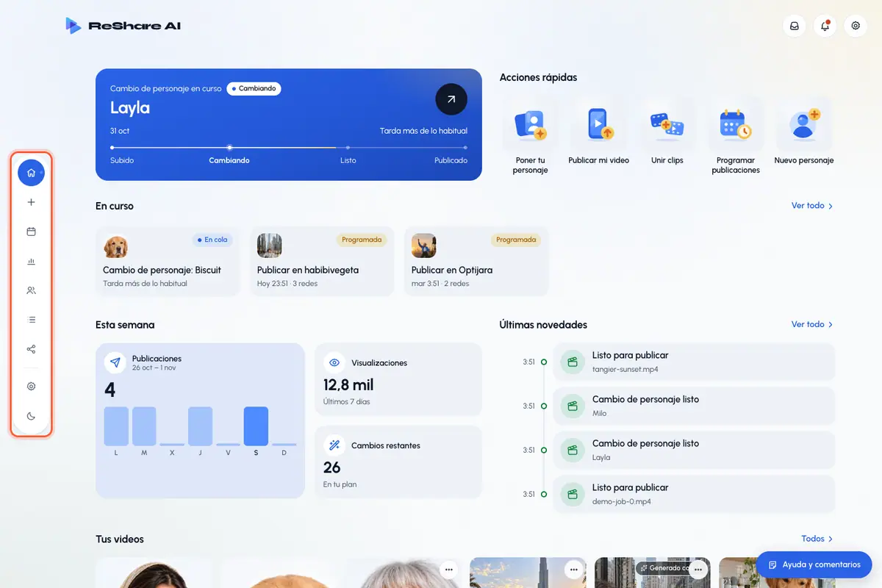Toggle dark mode with the moon icon

[x=31, y=416]
